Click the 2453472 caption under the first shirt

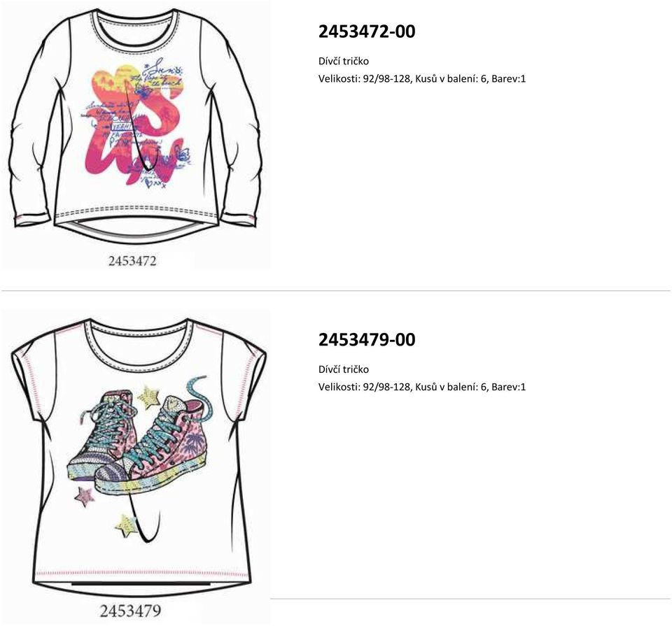[x=132, y=261]
